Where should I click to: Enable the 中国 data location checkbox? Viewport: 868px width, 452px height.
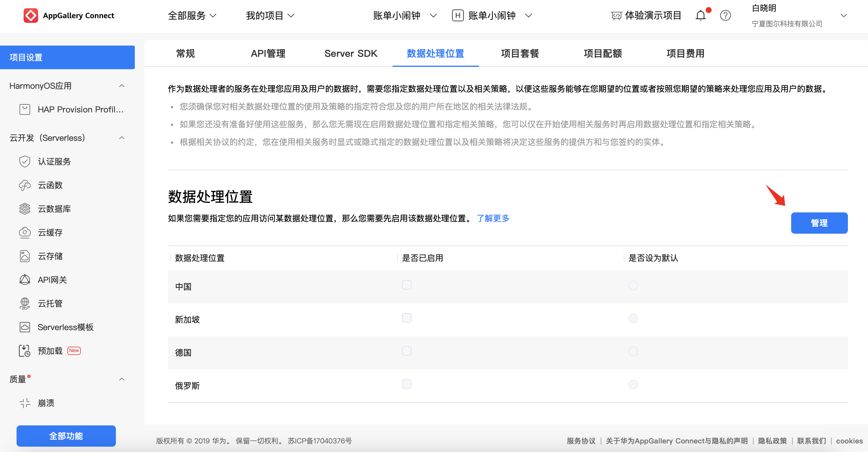click(x=407, y=285)
